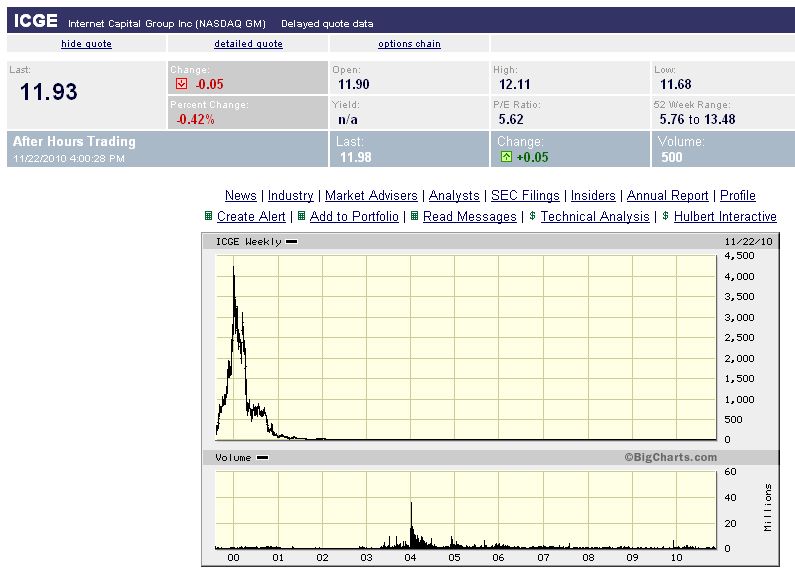Click the dollar icon beside Technical Analysis

[x=532, y=215]
